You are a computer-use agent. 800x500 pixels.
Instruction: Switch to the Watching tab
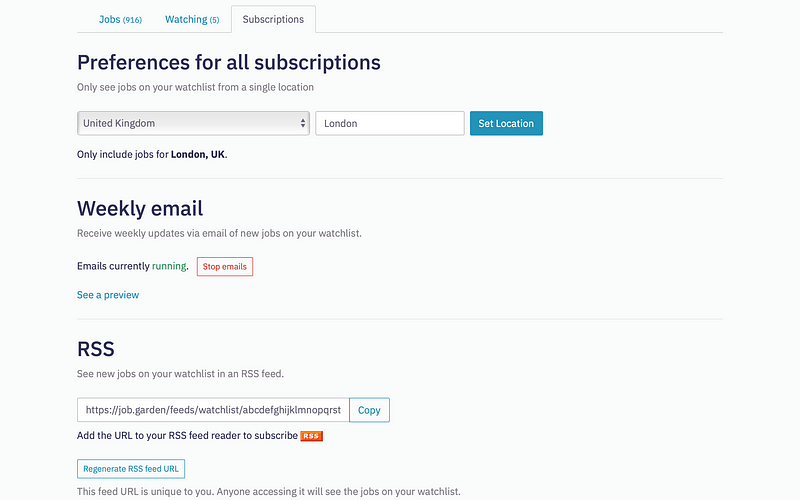[192, 19]
